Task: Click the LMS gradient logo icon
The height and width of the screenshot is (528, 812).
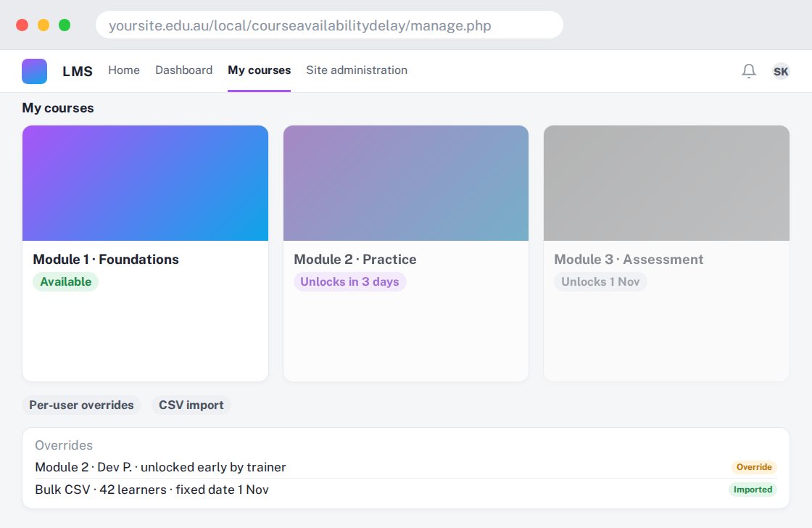Action: 34,71
